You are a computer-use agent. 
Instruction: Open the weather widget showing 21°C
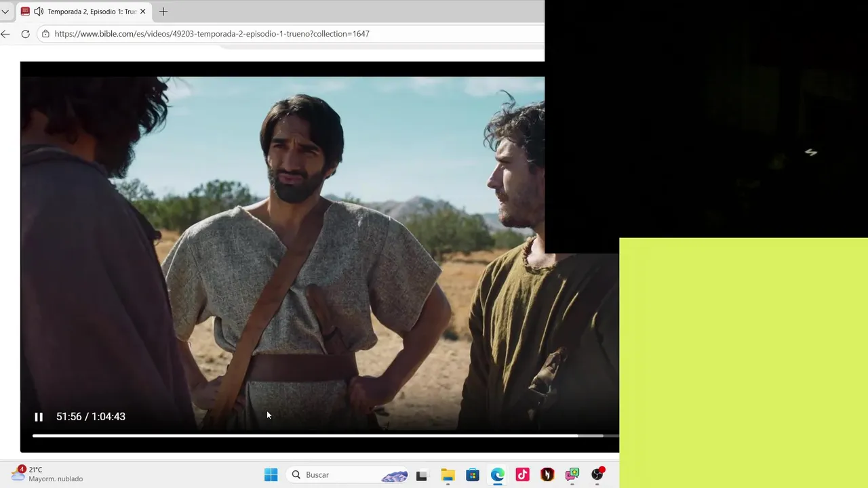point(47,474)
